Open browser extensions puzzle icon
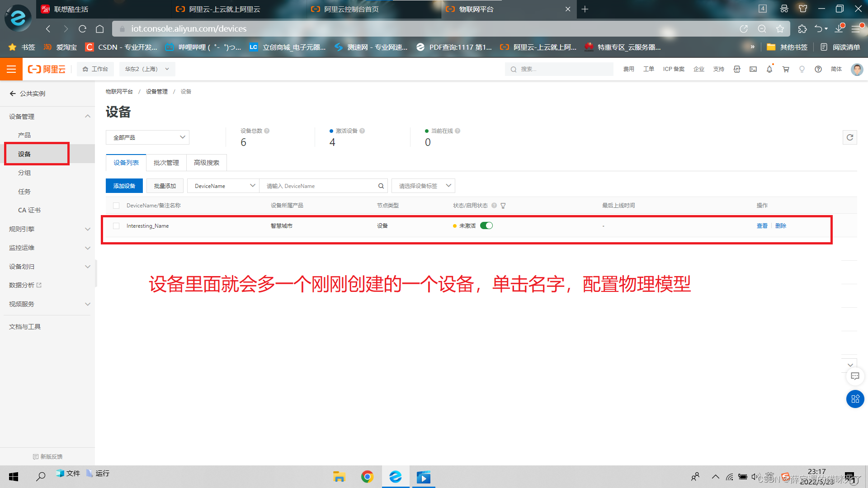Image resolution: width=868 pixels, height=488 pixels. [802, 29]
